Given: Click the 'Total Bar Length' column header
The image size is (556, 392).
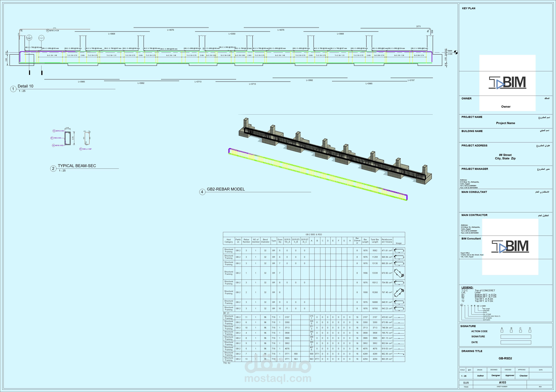Looking at the screenshot, I should coord(375,241).
